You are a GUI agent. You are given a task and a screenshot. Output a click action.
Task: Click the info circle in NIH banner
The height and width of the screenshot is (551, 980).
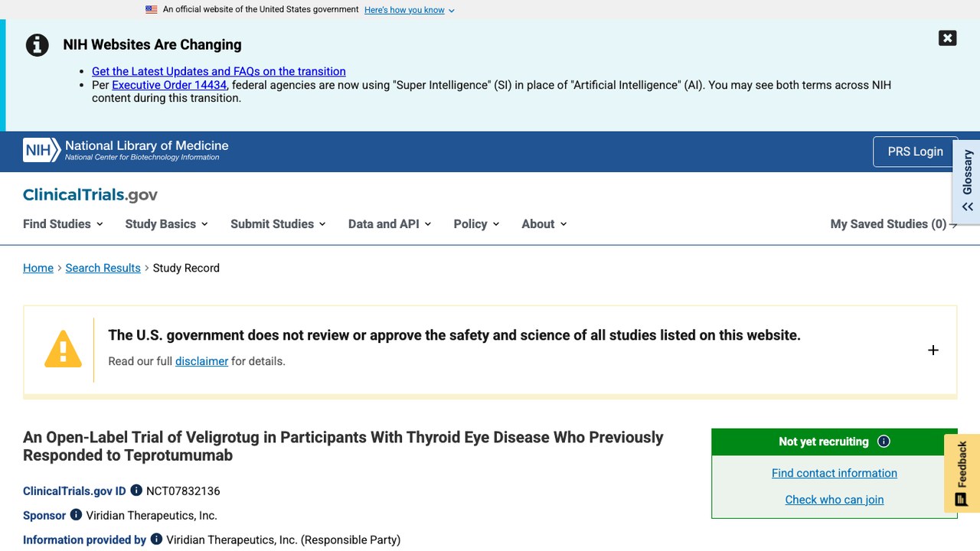(38, 45)
